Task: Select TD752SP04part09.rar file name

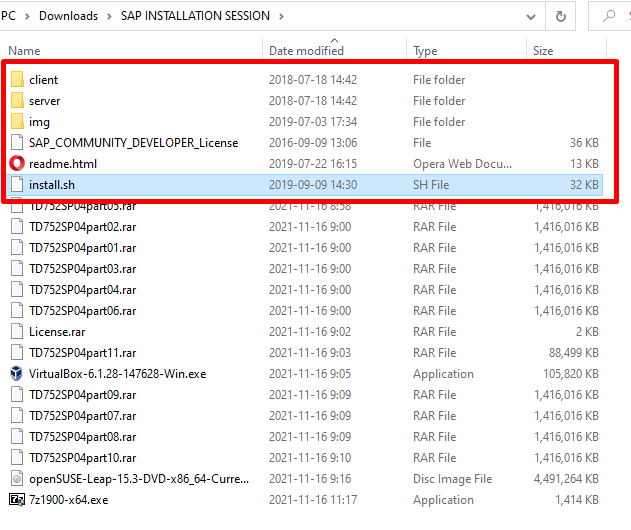Action: (x=82, y=395)
